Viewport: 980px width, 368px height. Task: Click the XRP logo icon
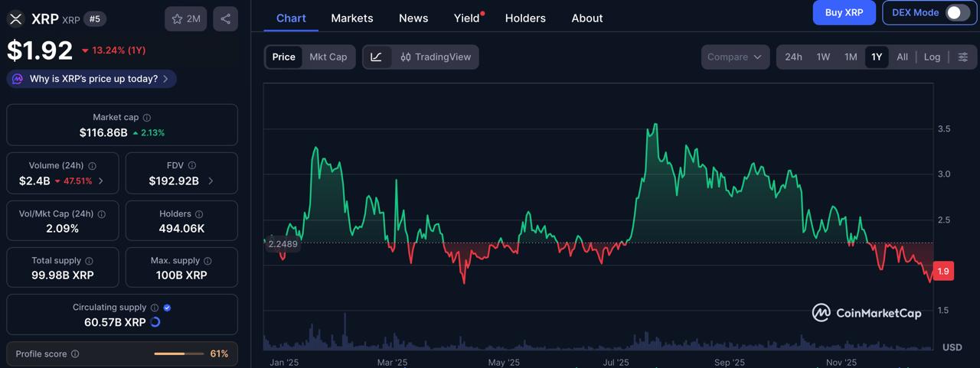pos(15,18)
